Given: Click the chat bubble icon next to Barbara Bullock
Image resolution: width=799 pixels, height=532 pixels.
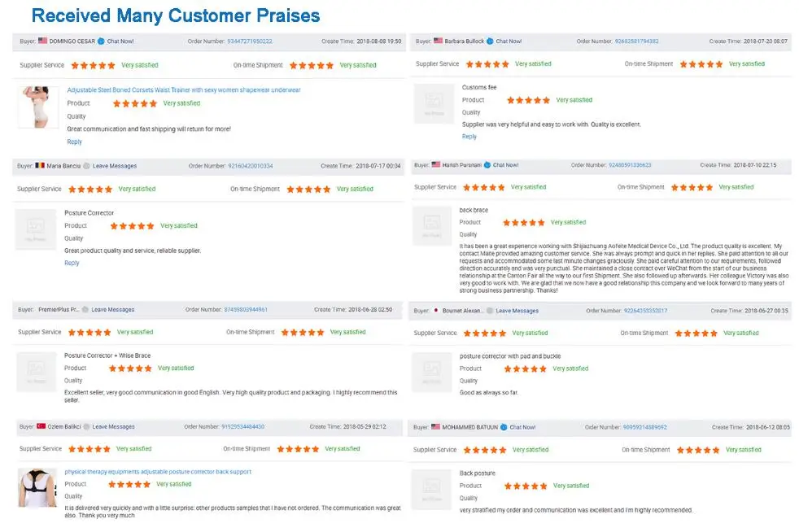Looking at the screenshot, I should point(490,41).
